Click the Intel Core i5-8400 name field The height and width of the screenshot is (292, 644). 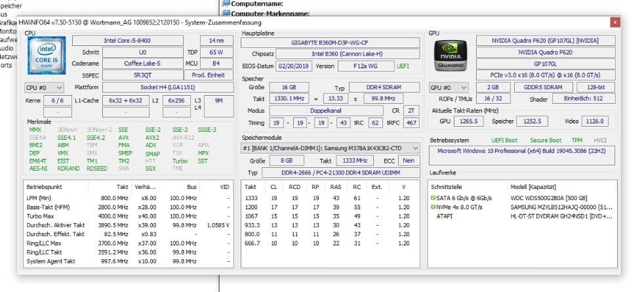pyautogui.click(x=128, y=41)
